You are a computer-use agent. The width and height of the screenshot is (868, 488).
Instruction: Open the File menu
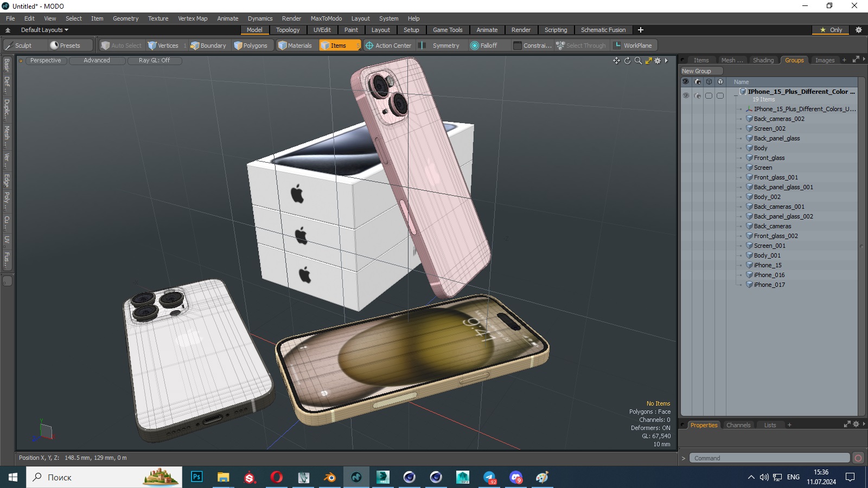[x=10, y=18]
